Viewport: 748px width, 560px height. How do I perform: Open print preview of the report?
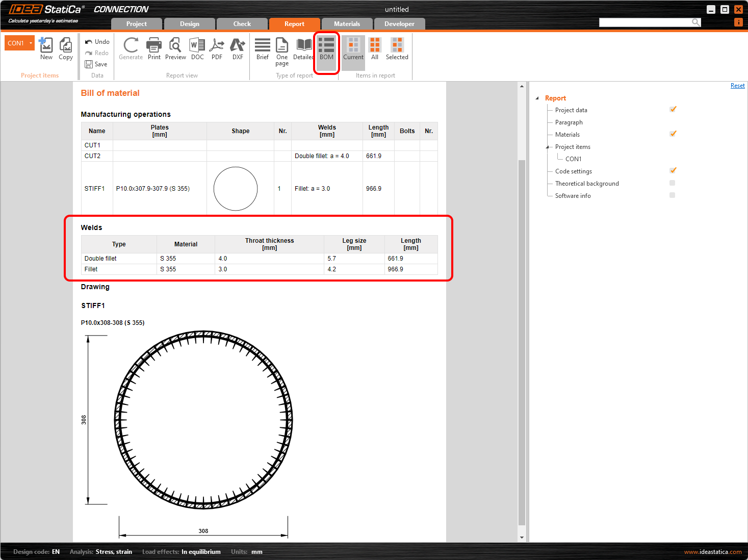(x=175, y=48)
